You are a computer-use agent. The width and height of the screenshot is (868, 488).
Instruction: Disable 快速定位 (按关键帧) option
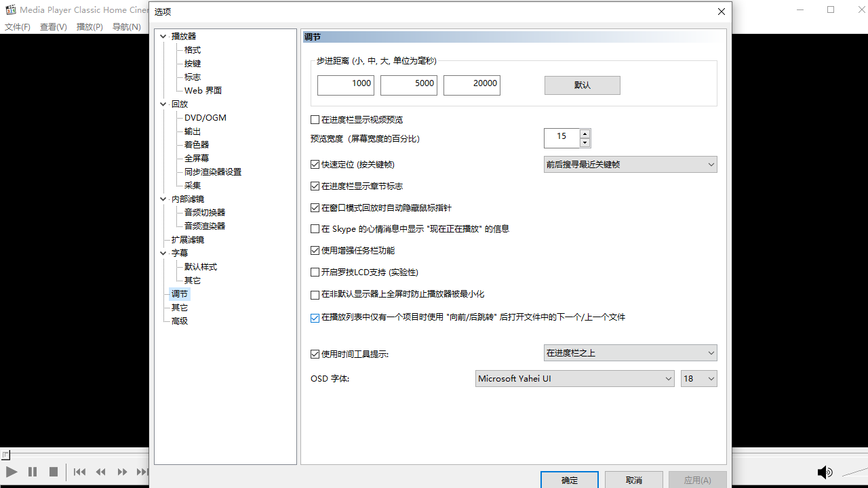[x=315, y=164]
